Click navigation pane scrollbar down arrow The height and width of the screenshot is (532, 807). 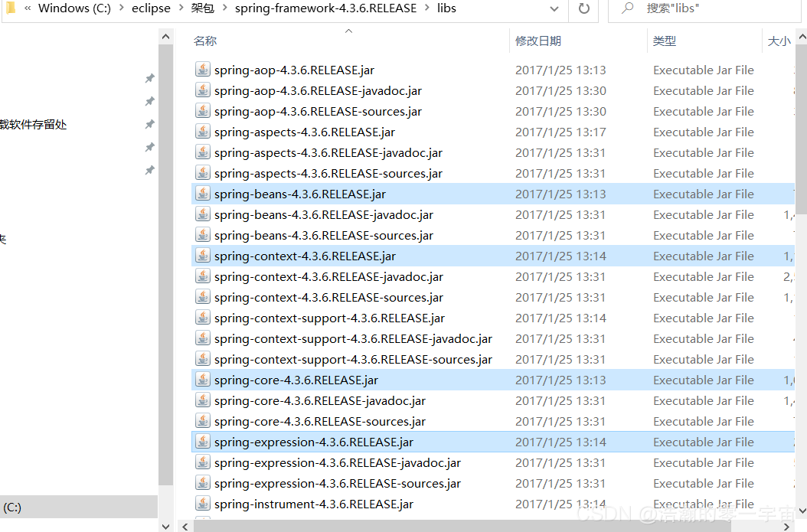(165, 526)
